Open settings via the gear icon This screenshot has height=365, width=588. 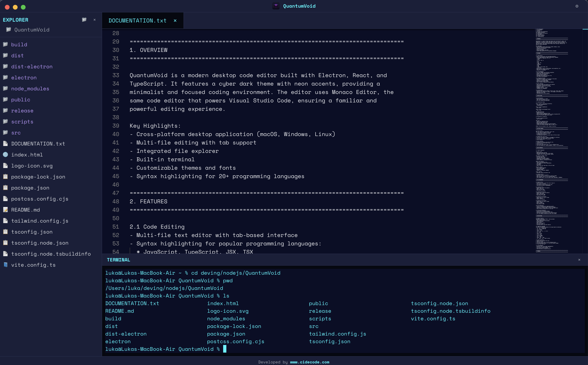coord(577,6)
